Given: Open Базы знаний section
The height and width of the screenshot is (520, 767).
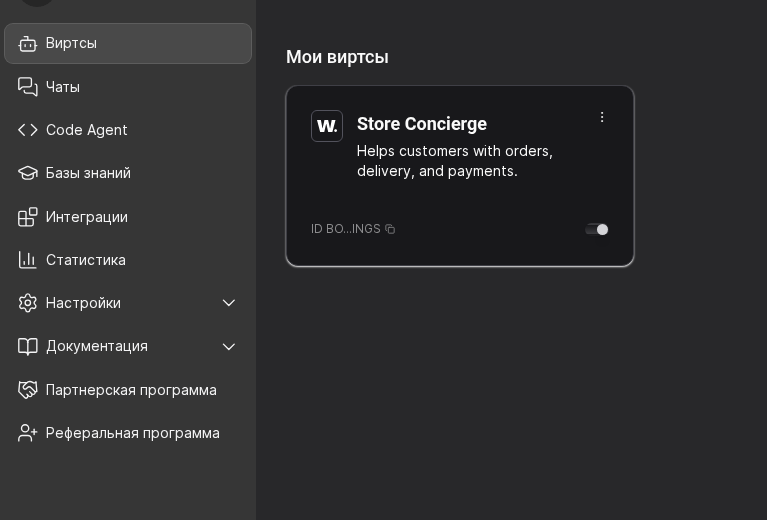Looking at the screenshot, I should [128, 173].
